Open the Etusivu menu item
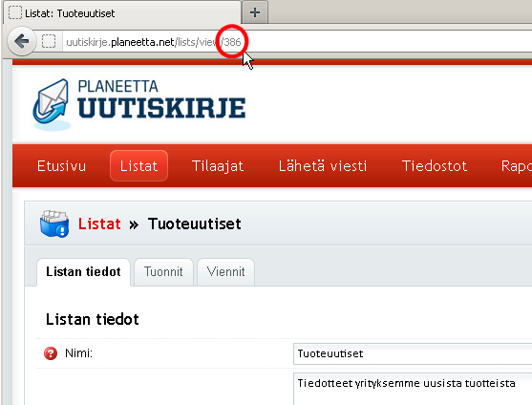Screen dimensions: 532x405 pos(61,166)
